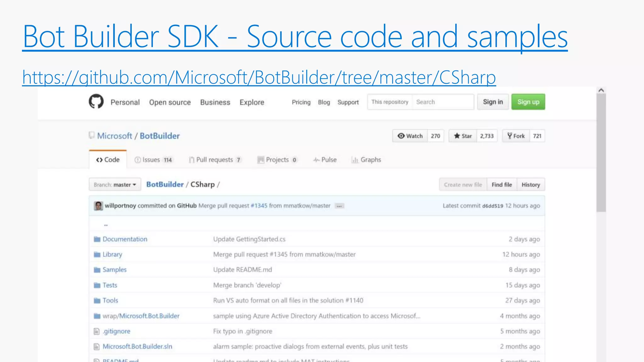Click the repository icon beside Microsoft
The height and width of the screenshot is (362, 644).
92,135
